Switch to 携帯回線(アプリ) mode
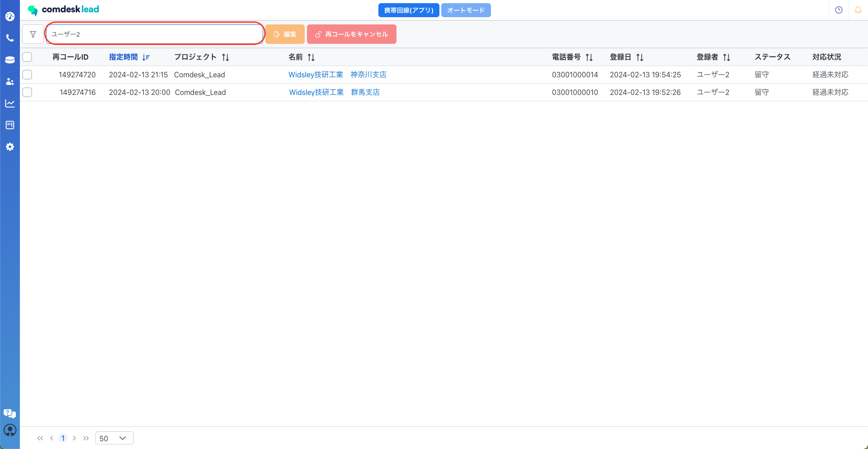This screenshot has width=868, height=449. coord(408,10)
